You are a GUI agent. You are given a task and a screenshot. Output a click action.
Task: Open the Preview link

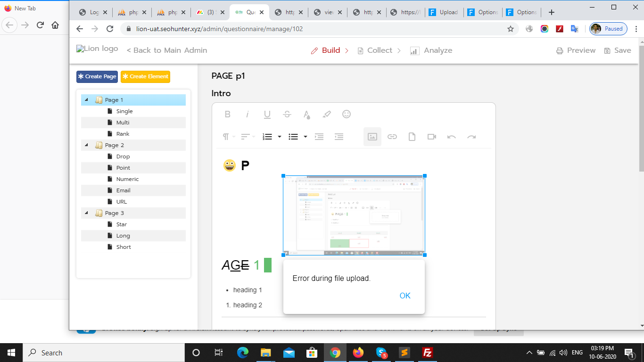(576, 50)
